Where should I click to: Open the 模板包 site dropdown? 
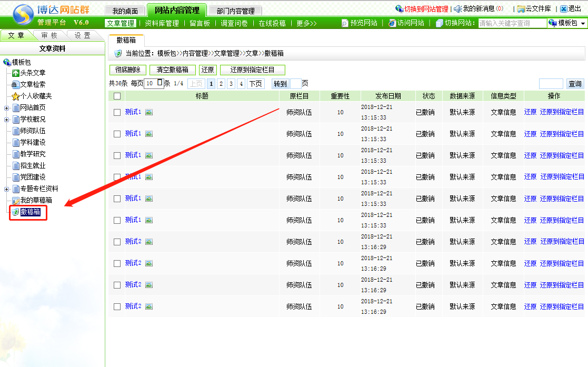click(x=567, y=23)
